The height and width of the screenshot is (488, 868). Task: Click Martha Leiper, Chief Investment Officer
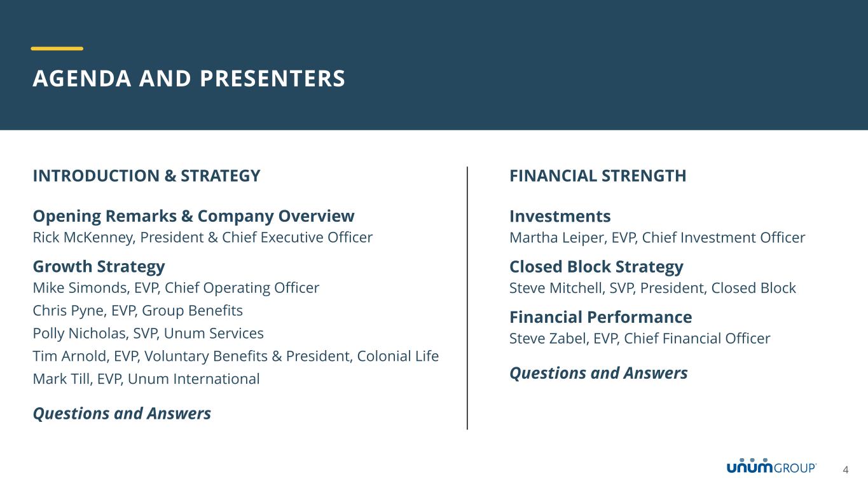tap(657, 238)
